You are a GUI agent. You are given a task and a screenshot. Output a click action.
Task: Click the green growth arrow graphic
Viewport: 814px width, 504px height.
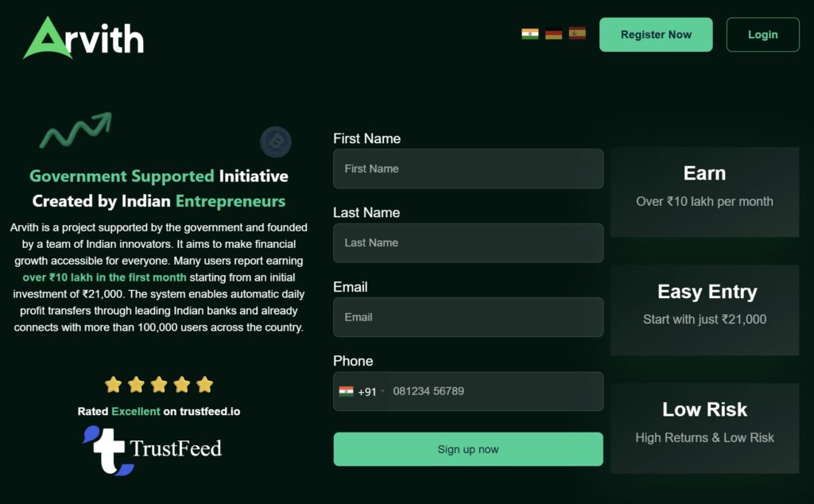coord(76,132)
